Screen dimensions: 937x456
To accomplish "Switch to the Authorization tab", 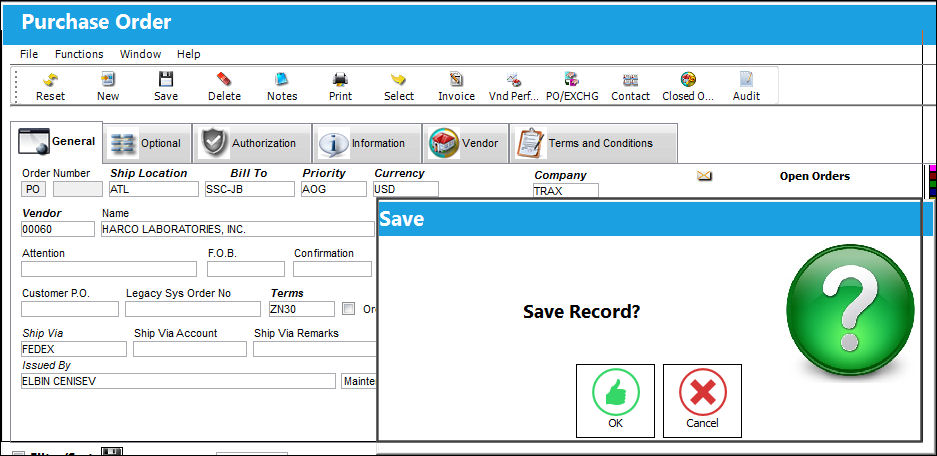I will (x=252, y=143).
